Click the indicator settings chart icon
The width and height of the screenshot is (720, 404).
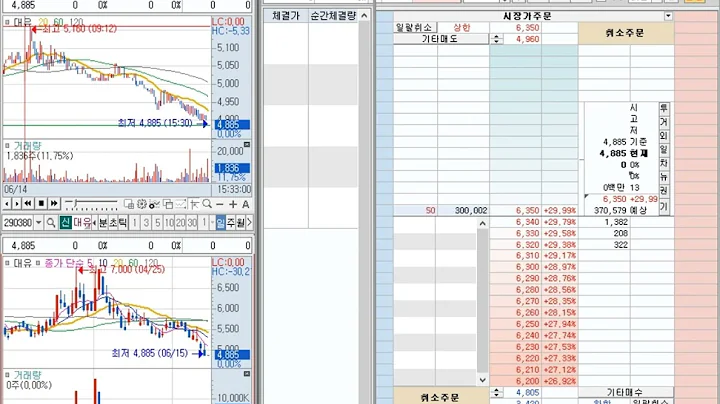[x=154, y=204]
